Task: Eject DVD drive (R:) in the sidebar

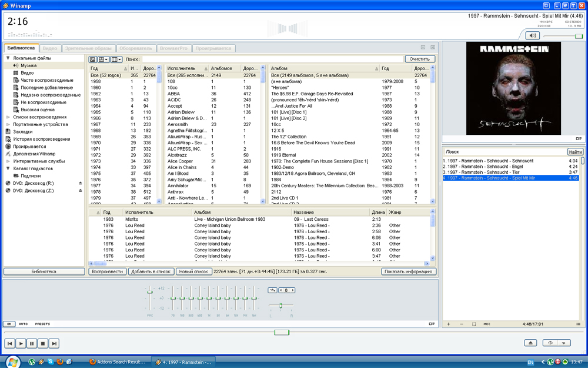Action: point(81,184)
